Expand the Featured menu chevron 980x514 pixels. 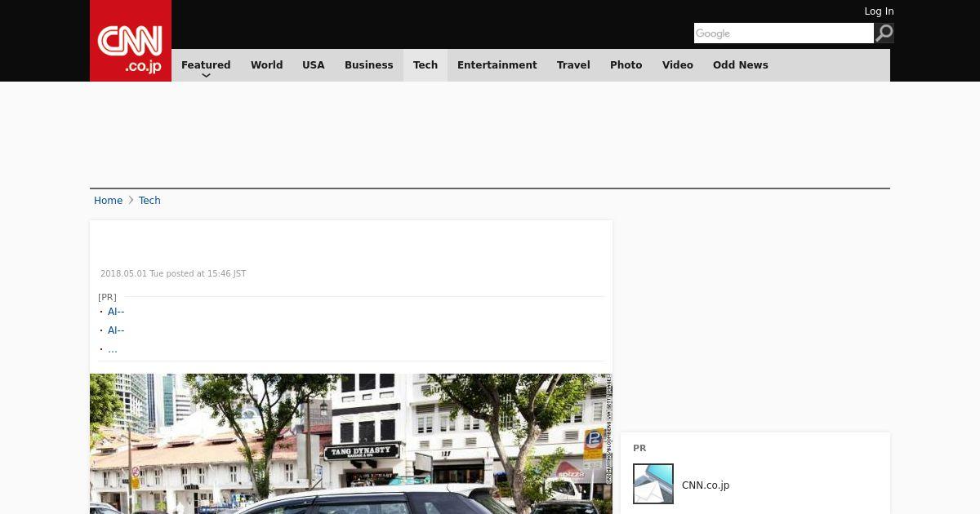(206, 76)
